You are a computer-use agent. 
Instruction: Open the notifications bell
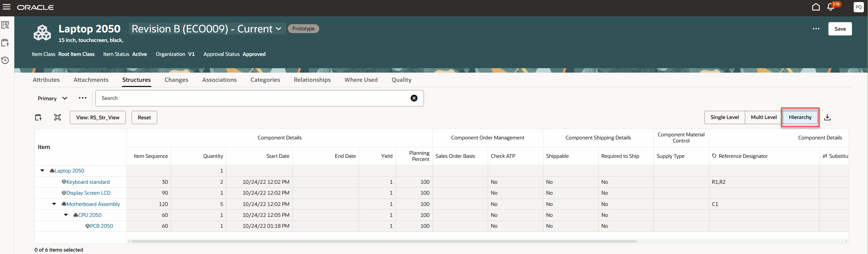click(831, 7)
